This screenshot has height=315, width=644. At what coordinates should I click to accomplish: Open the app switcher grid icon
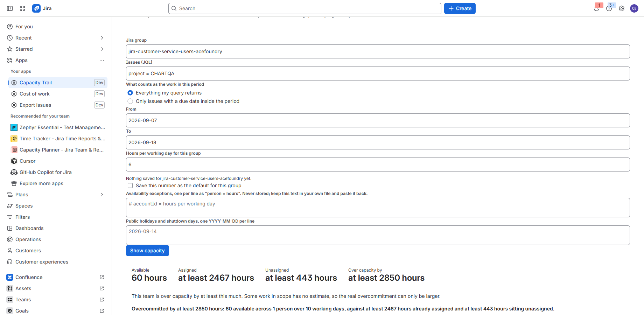click(x=22, y=8)
